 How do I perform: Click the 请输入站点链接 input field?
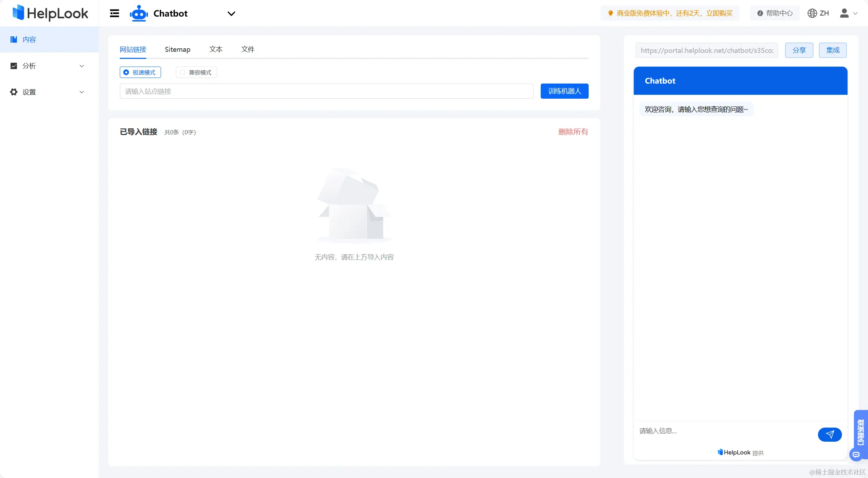click(x=326, y=91)
